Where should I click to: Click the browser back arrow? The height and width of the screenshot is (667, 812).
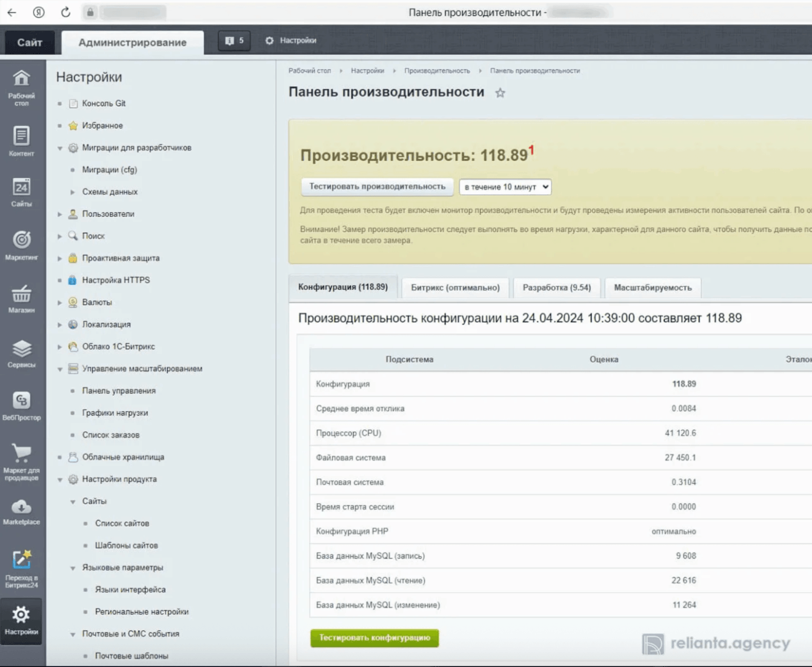tap(12, 12)
